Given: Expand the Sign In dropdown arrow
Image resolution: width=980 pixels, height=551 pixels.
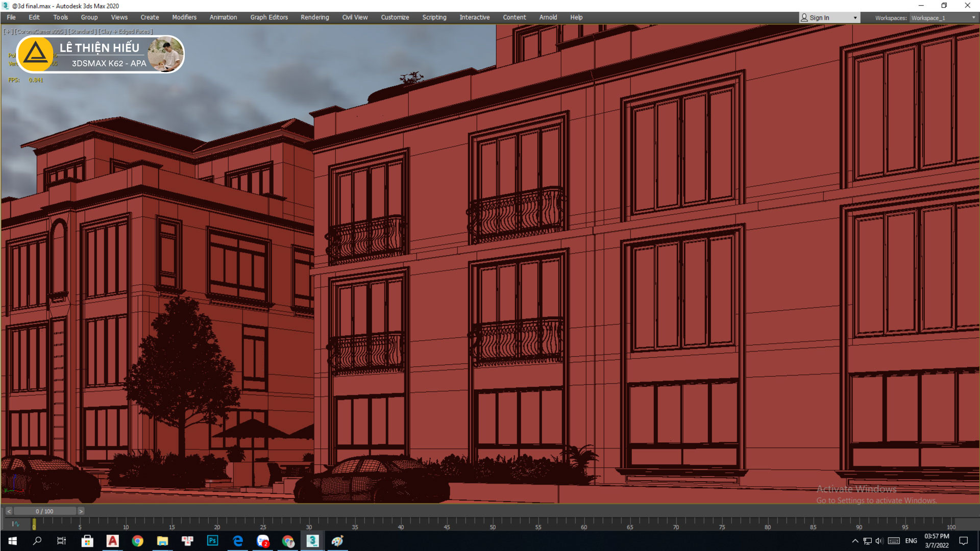Looking at the screenshot, I should [855, 18].
